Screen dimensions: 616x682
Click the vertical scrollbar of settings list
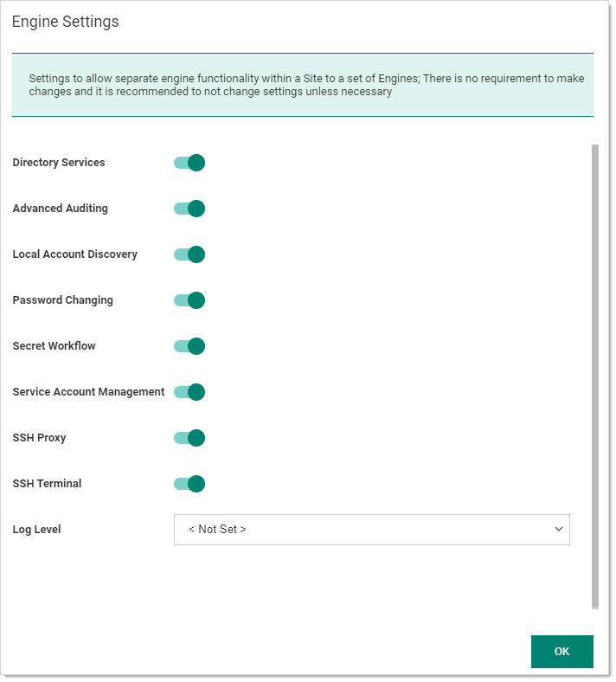click(x=595, y=376)
